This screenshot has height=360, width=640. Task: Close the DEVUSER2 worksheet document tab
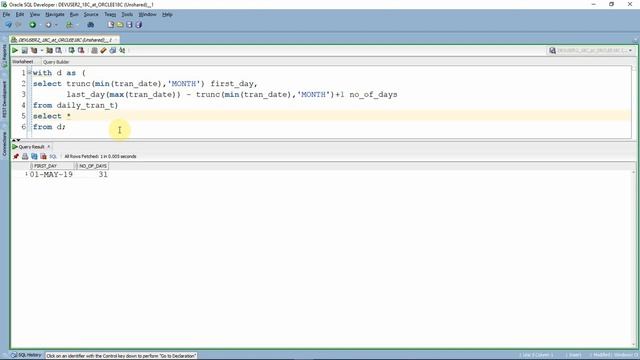click(x=116, y=40)
